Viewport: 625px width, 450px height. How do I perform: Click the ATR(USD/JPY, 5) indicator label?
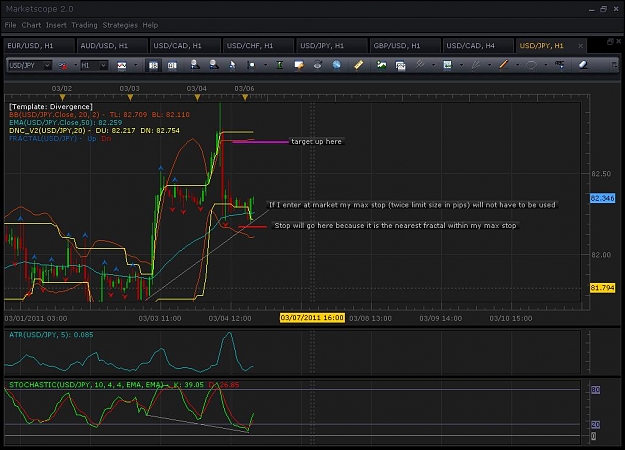click(x=51, y=335)
